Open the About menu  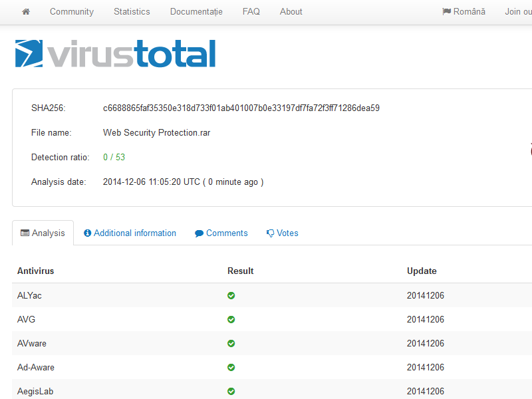[291, 11]
